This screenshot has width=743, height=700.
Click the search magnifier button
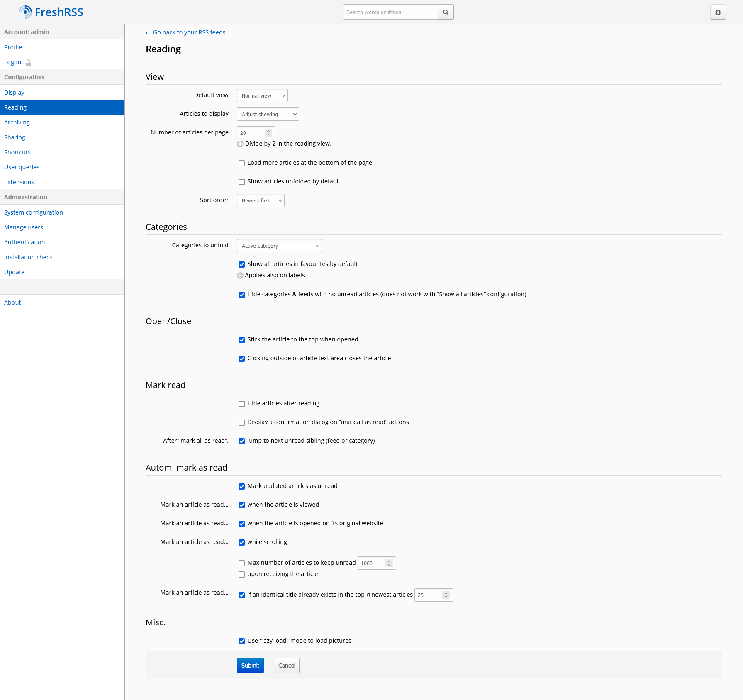(x=446, y=12)
